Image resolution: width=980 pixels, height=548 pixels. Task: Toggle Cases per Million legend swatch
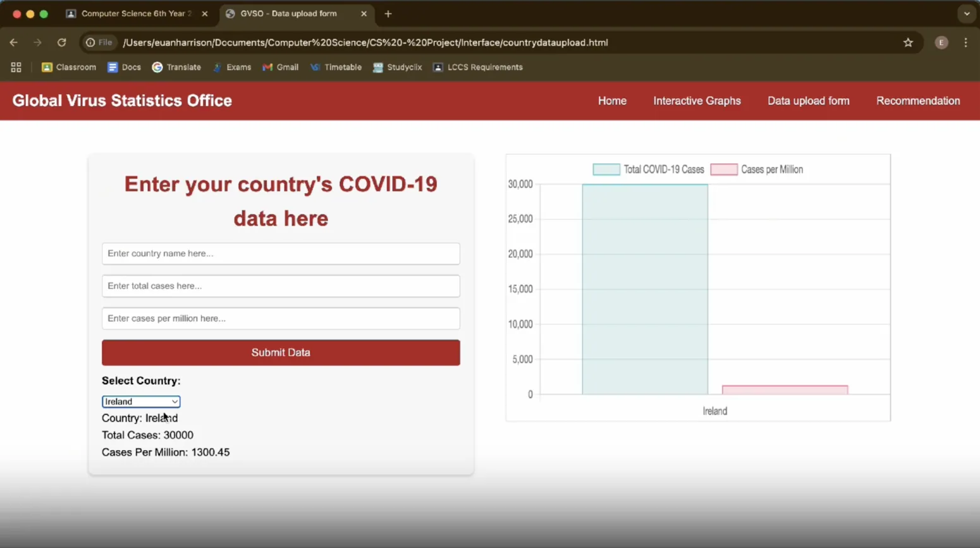724,169
